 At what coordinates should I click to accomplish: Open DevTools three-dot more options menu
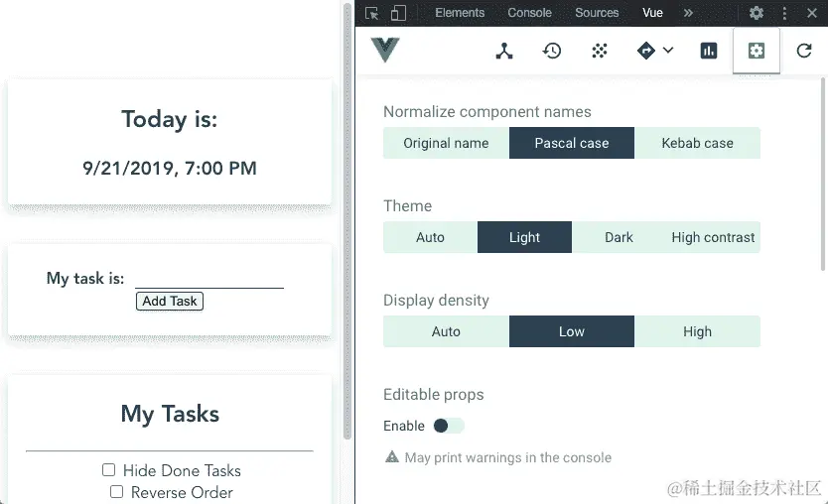784,13
